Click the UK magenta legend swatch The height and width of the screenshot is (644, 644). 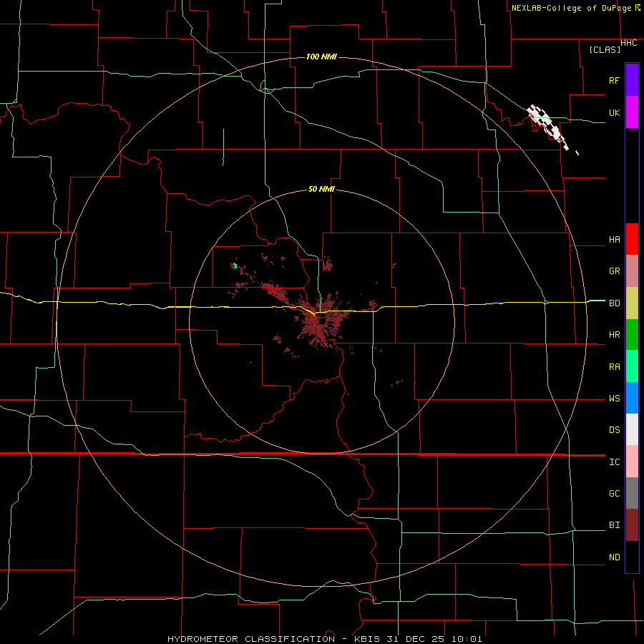point(632,112)
